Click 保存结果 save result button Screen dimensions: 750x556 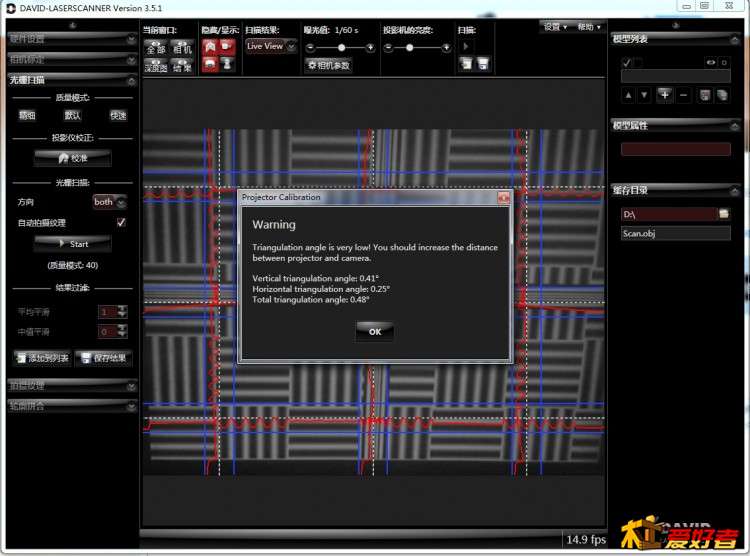coord(103,357)
